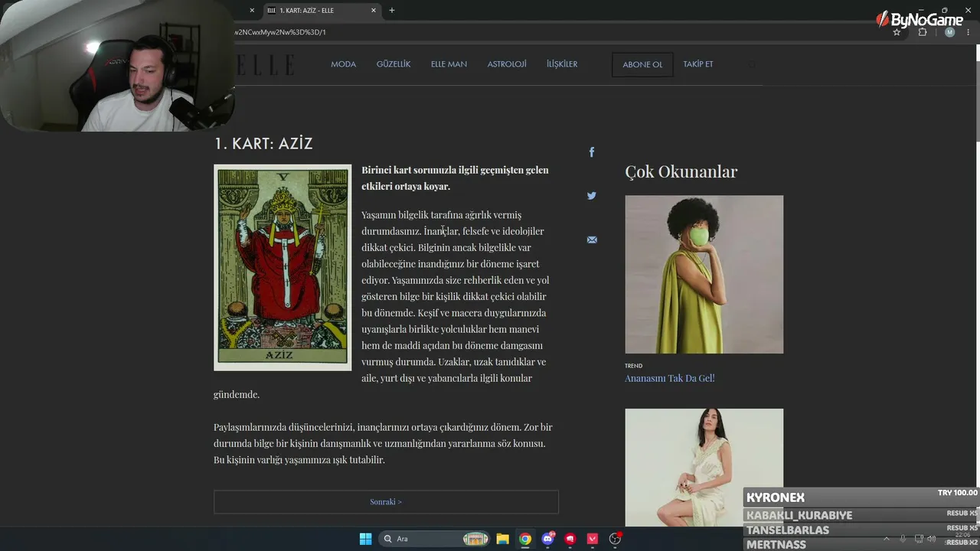Click the Windows taskbar search box 'Ara'
This screenshot has height=551, width=980.
pos(433,539)
